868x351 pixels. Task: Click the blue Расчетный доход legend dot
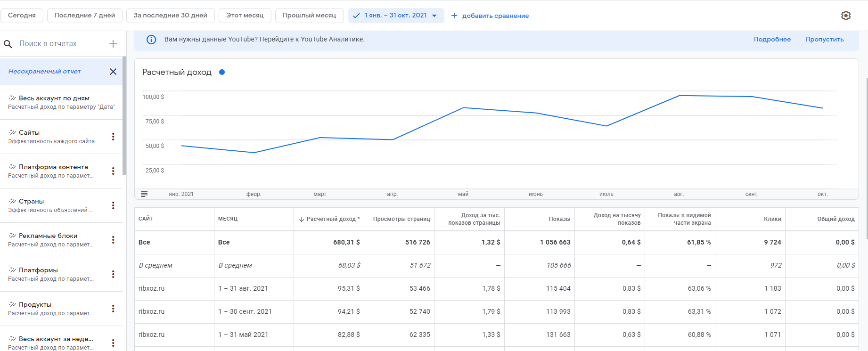[222, 72]
